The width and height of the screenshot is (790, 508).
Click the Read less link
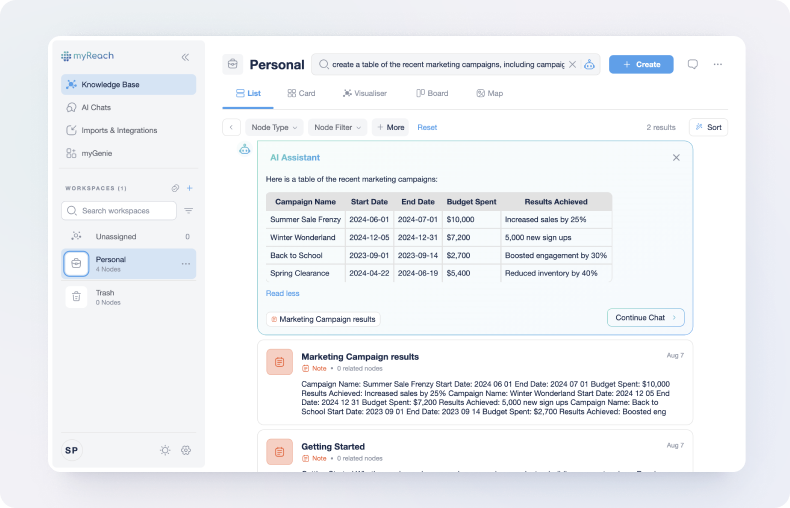282,293
